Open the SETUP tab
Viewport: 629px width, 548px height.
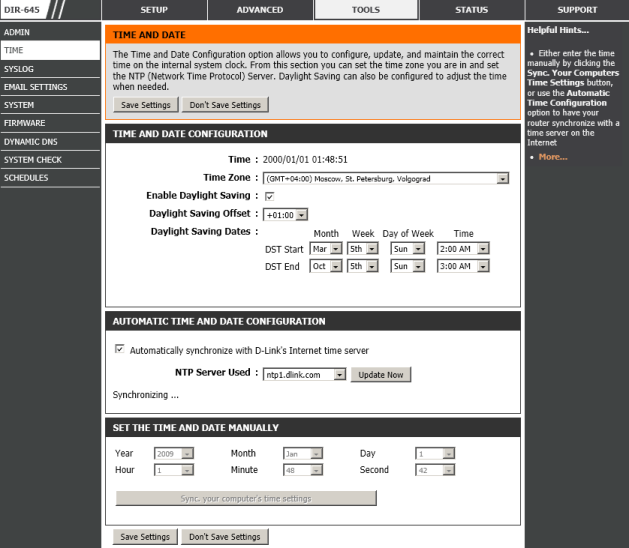tap(154, 10)
